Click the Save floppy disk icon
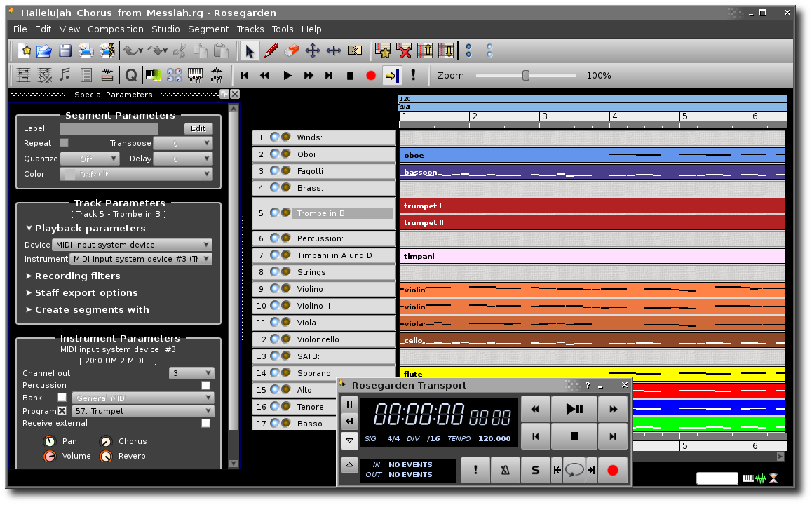 coord(65,50)
